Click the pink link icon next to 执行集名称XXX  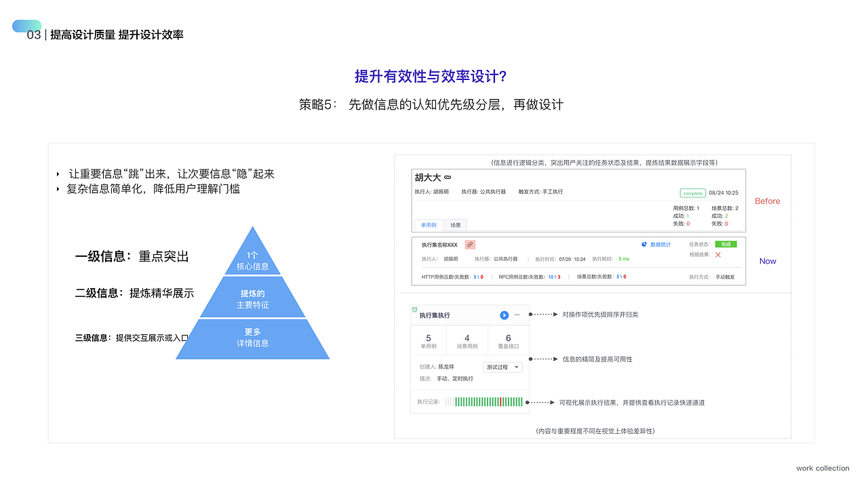(x=470, y=245)
